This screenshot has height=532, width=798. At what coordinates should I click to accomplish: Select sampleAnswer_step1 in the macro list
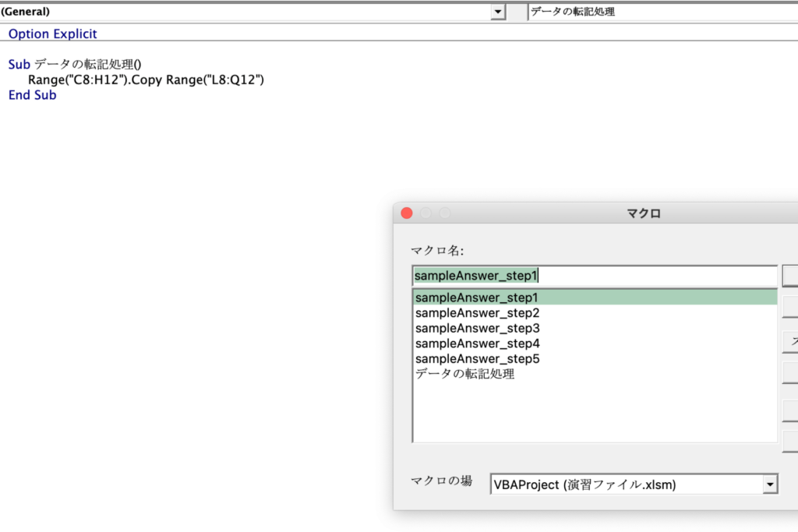click(x=476, y=298)
